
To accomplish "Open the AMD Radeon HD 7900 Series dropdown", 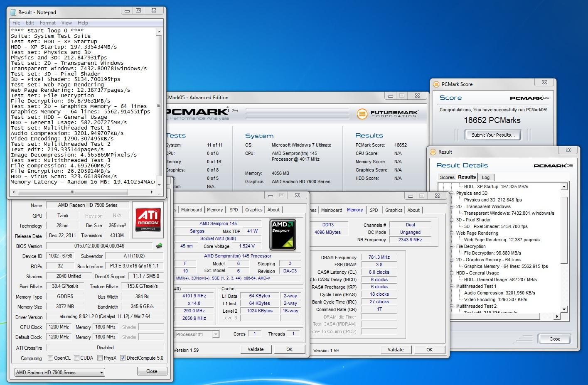I will pos(59,373).
